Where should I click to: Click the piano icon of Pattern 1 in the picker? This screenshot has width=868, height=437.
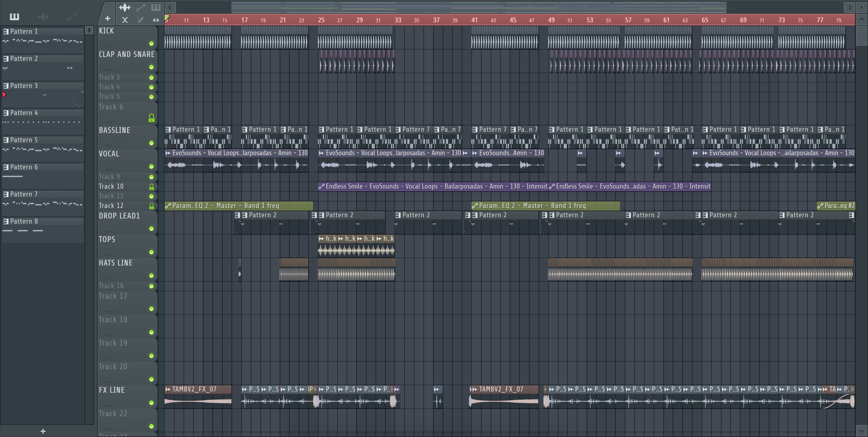point(6,31)
